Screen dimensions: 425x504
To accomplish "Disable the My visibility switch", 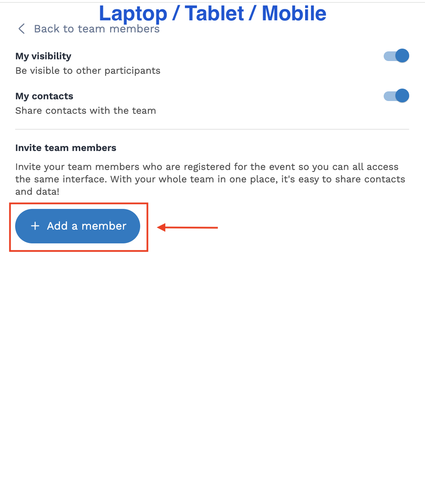I will pos(396,56).
